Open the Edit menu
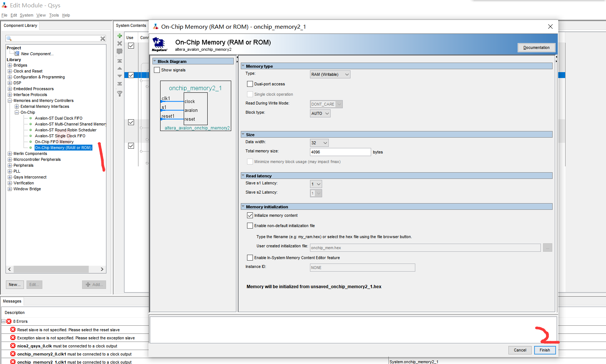Screen dimensions: 606x364 [14, 15]
